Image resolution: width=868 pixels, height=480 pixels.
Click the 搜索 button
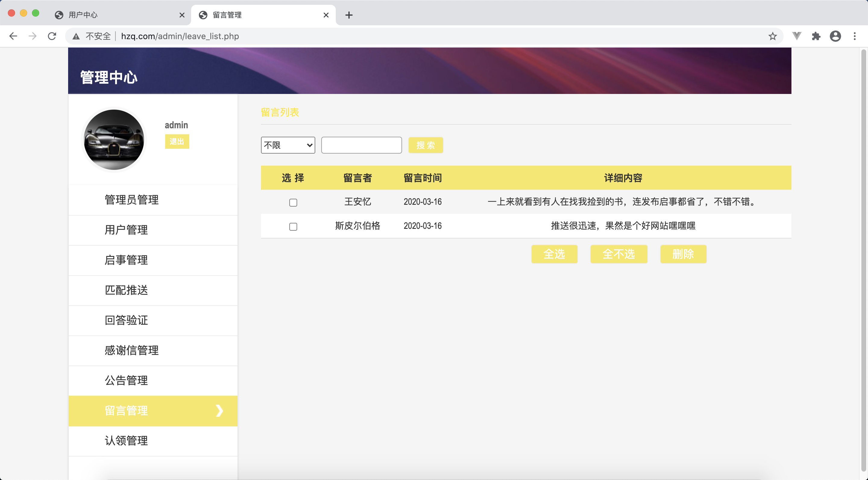pos(426,145)
